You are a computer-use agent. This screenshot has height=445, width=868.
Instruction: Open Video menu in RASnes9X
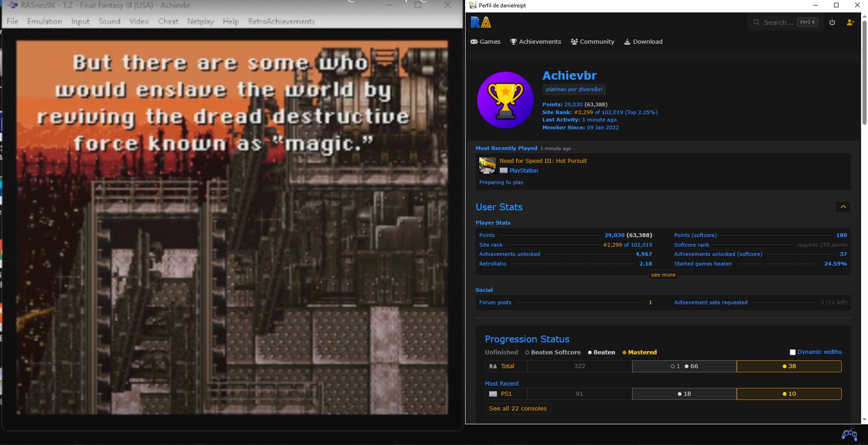(139, 21)
